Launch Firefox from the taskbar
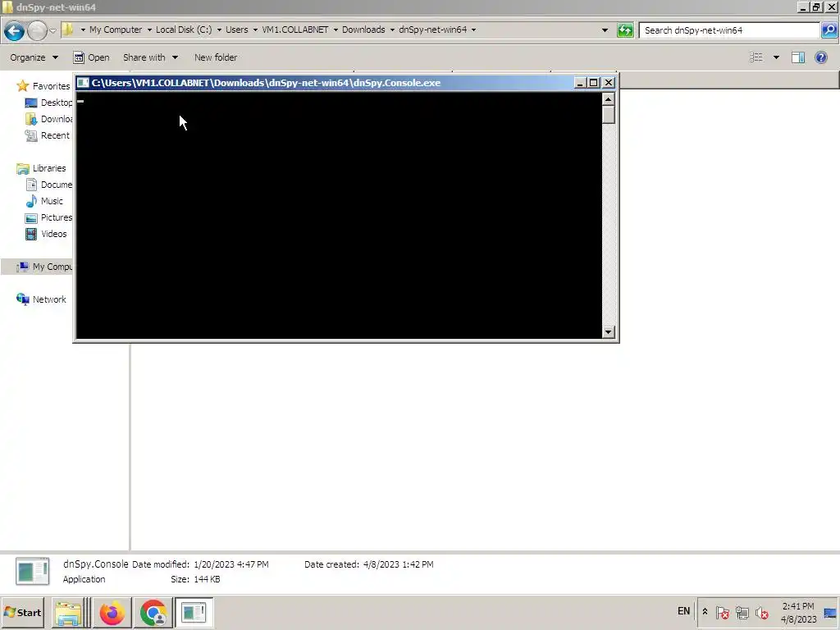The image size is (840, 630). 112,613
